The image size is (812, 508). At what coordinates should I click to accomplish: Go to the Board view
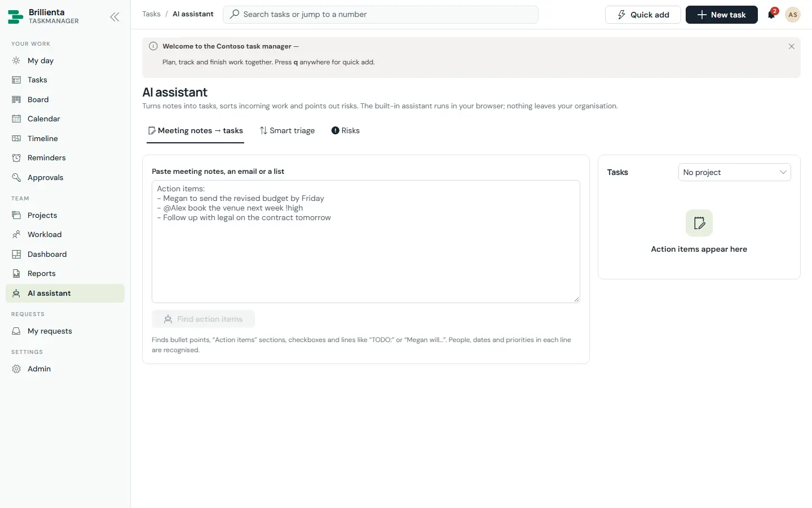pyautogui.click(x=65, y=99)
